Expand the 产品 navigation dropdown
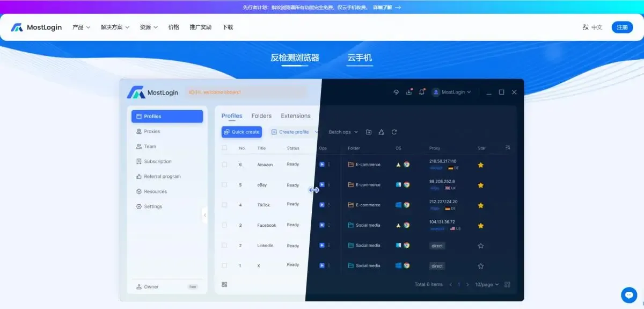 tap(82, 27)
